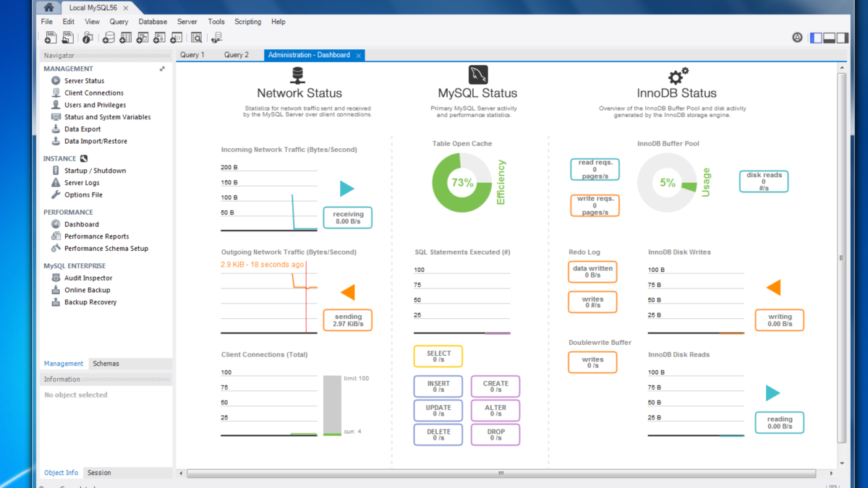Switch to the Query 2 tab

pos(236,55)
